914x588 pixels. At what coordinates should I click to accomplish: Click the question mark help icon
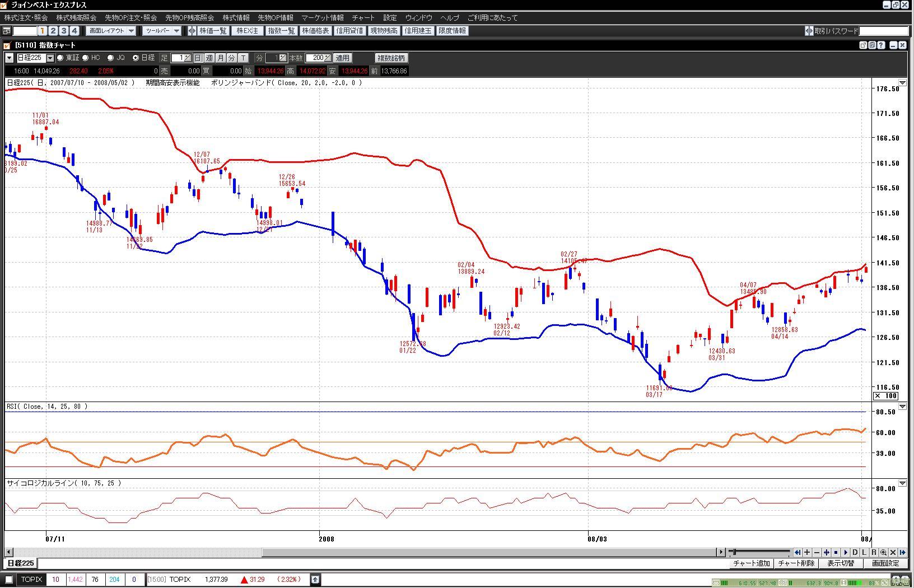[881, 45]
